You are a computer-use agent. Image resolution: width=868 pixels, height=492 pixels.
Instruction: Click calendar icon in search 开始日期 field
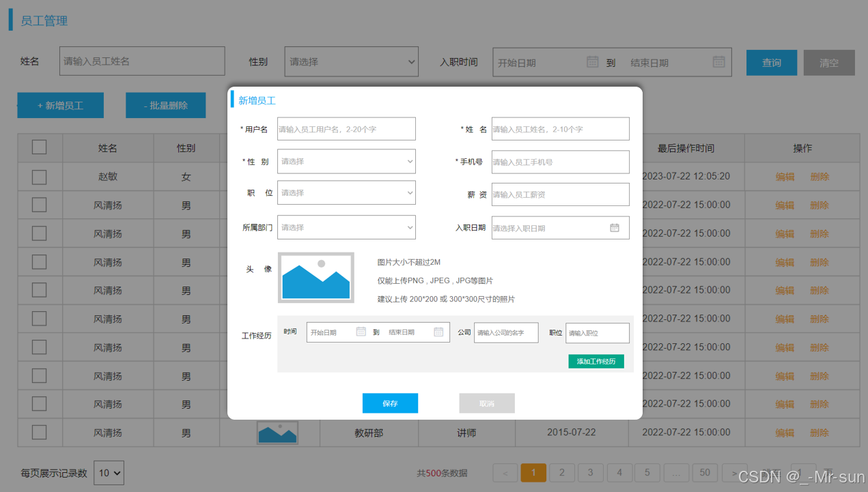click(593, 61)
